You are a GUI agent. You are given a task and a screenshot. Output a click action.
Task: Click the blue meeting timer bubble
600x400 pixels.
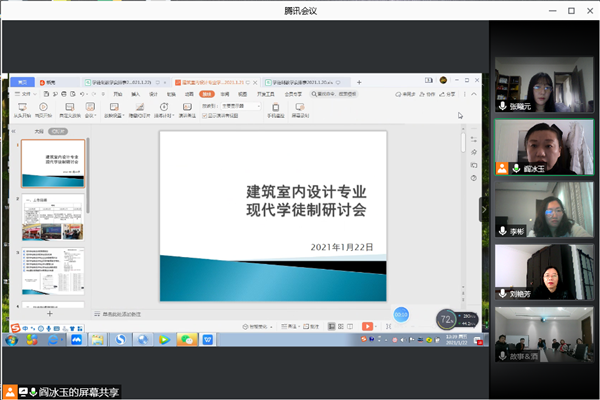click(401, 314)
